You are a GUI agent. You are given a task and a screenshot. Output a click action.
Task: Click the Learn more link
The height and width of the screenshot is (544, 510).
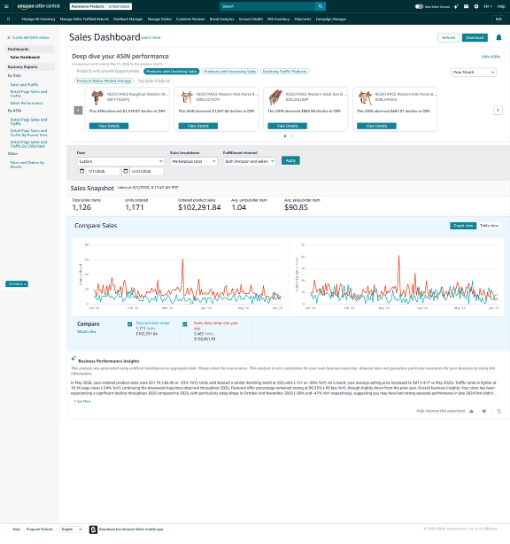pos(151,37)
